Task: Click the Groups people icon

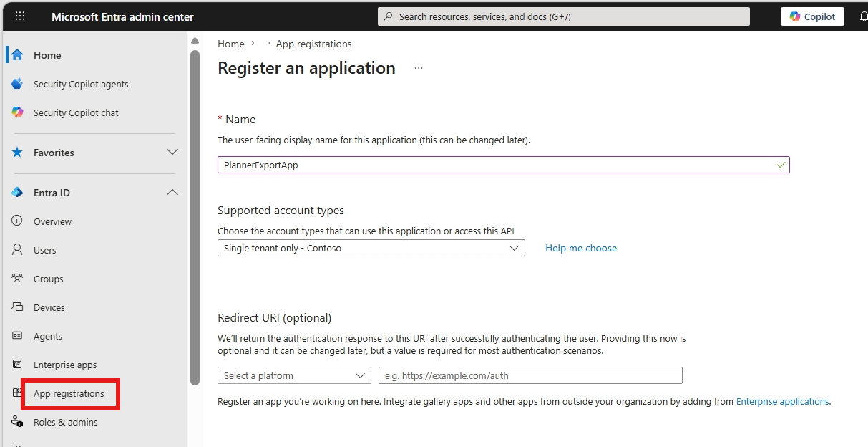Action: [17, 279]
